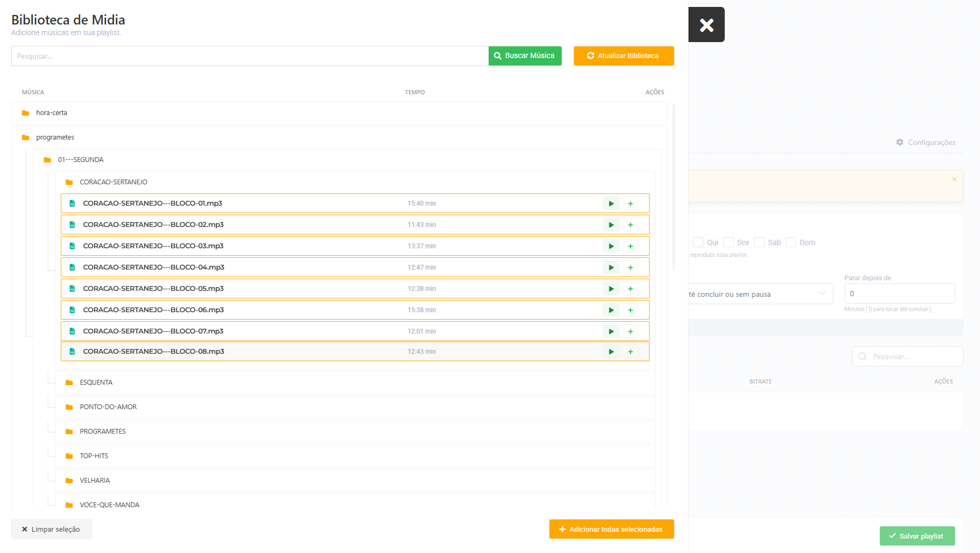980x553 pixels.
Task: Add BLOCO-05 with its plus icon
Action: tap(630, 289)
